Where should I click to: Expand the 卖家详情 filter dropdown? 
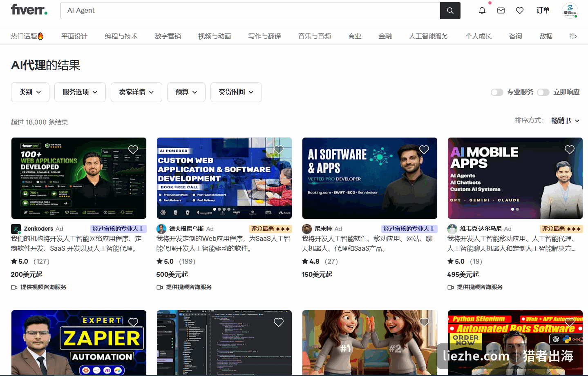[136, 92]
